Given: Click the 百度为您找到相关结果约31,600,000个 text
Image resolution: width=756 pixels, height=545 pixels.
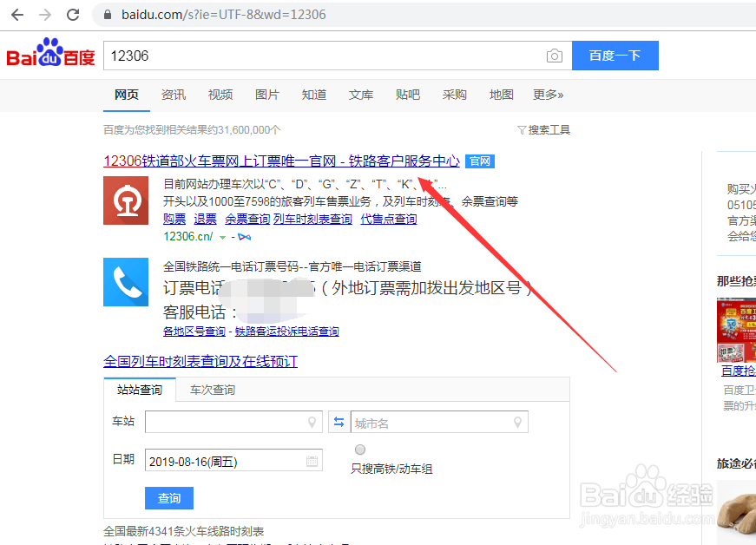Looking at the screenshot, I should 192,130.
